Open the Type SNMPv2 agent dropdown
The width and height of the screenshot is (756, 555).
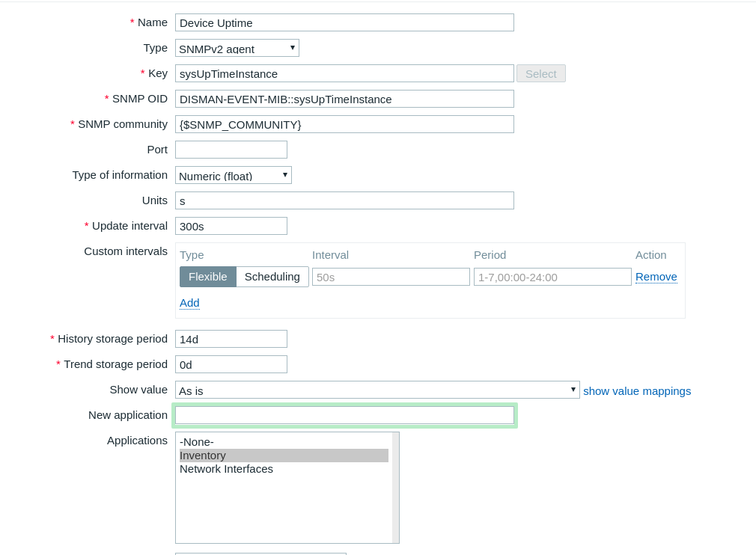(x=237, y=48)
